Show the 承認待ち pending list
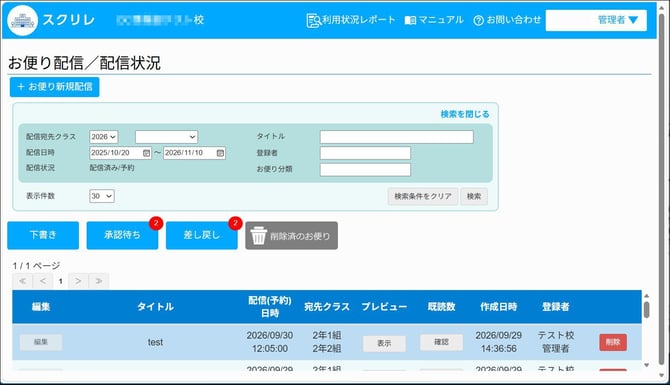Image resolution: width=670 pixels, height=385 pixels. click(122, 235)
